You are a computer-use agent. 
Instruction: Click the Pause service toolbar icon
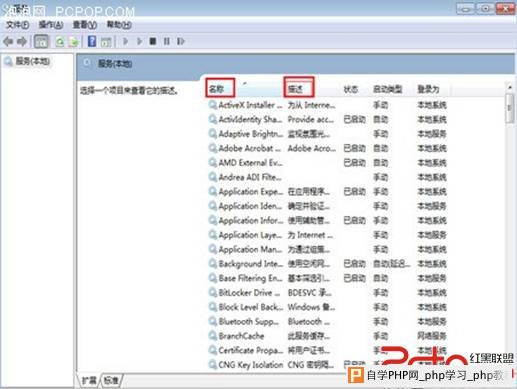pyautogui.click(x=167, y=41)
